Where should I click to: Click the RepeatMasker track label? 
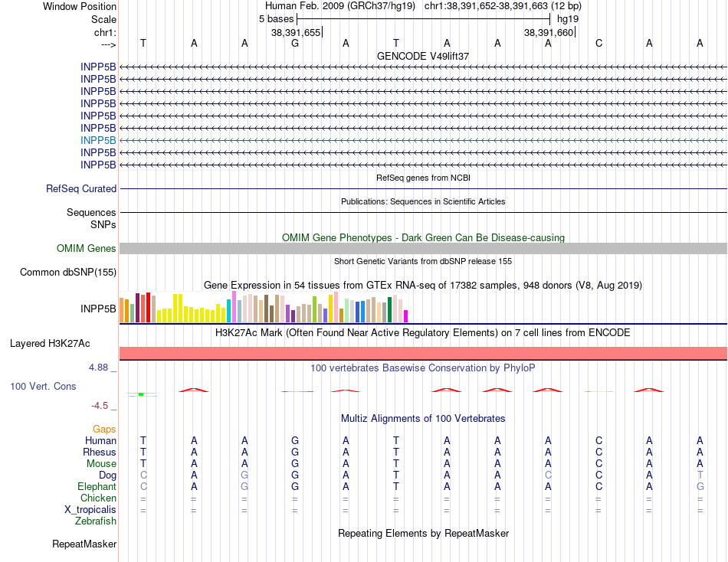(x=84, y=544)
